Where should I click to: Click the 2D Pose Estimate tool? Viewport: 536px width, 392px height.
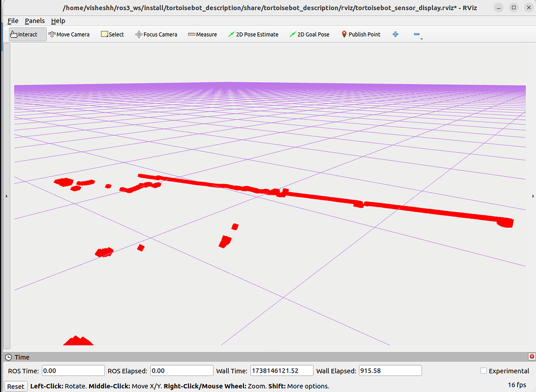[253, 34]
